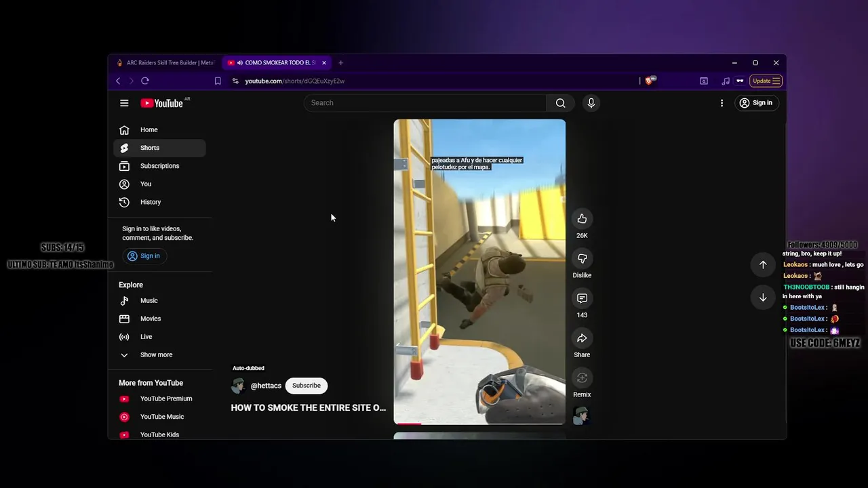Open the You section in the sidebar
868x488 pixels.
[159, 184]
